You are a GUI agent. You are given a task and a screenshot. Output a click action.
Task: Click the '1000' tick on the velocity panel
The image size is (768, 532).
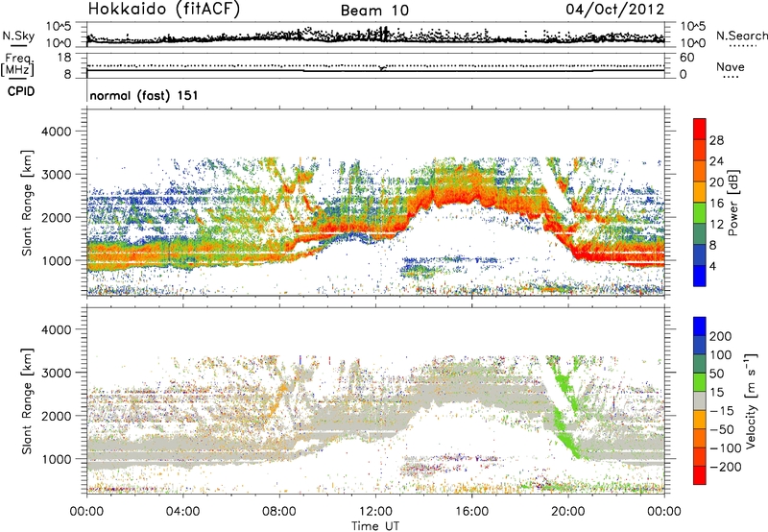56,459
